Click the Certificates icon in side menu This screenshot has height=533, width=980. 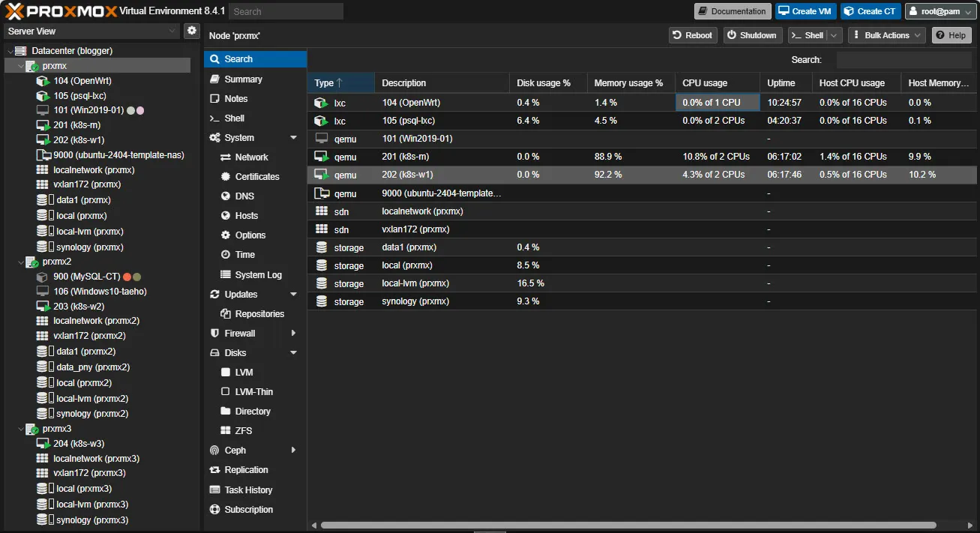pos(226,177)
